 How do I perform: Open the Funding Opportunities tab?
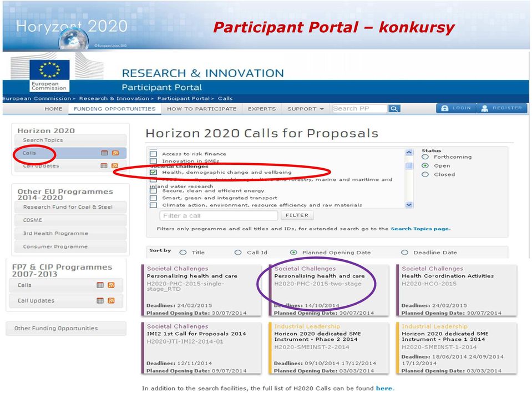tap(115, 109)
